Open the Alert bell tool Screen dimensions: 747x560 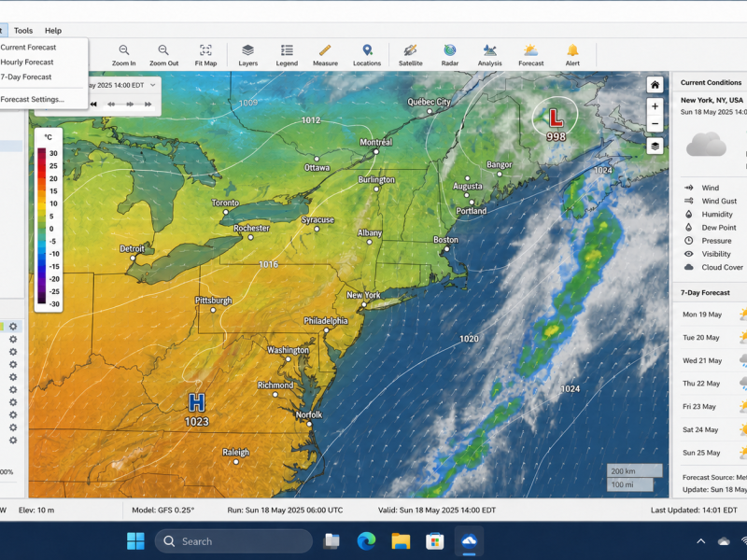click(572, 55)
